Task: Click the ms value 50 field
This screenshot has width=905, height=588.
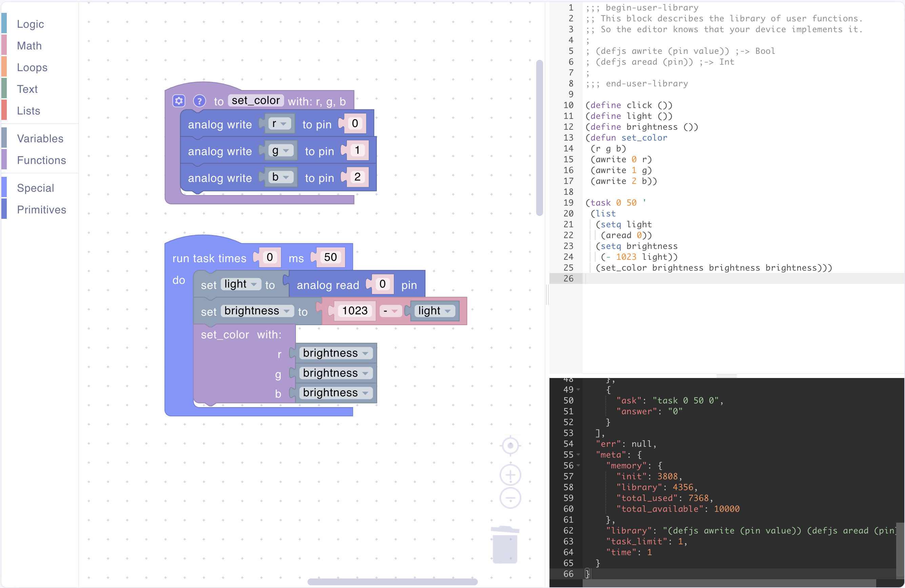Action: click(x=330, y=257)
